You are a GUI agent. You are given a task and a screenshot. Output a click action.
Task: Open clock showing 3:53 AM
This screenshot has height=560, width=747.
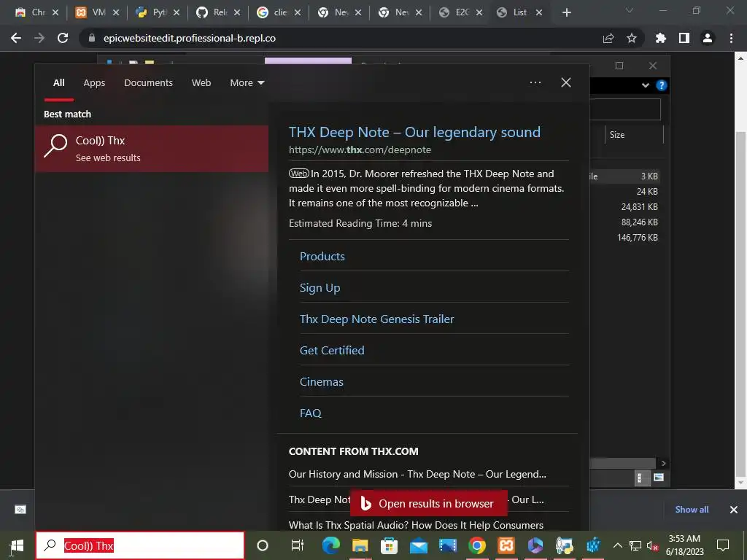coord(684,545)
